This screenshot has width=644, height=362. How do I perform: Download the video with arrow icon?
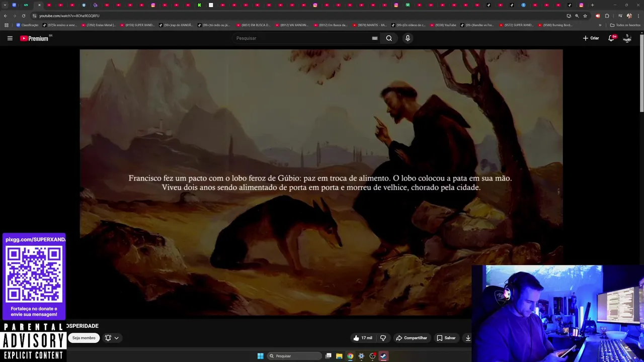coord(468,338)
